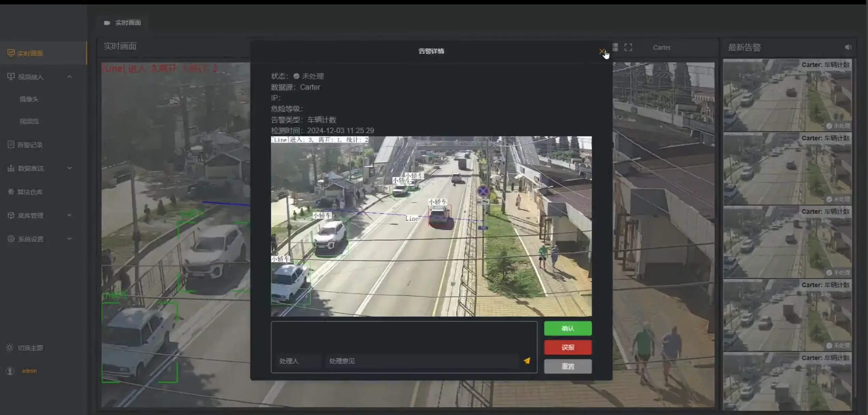Click the grid layout icon beside fullscreen
This screenshot has height=415, width=868.
click(x=615, y=47)
